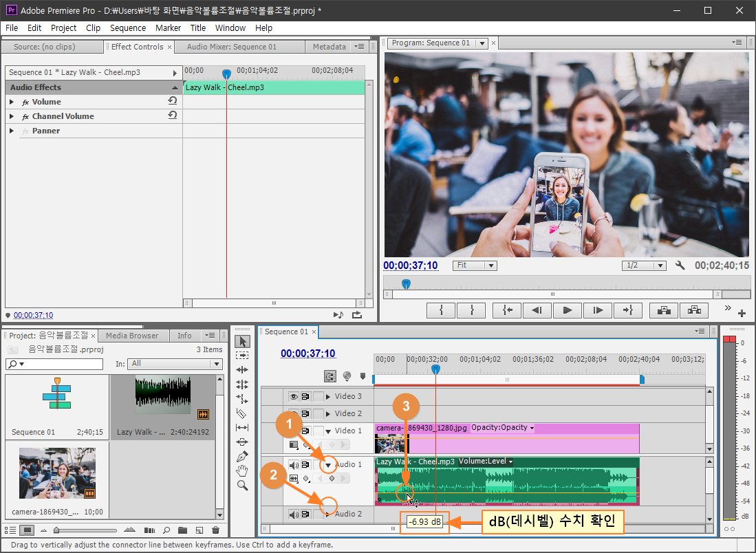The image size is (756, 553).
Task: Open the Sequence menu
Action: [127, 28]
